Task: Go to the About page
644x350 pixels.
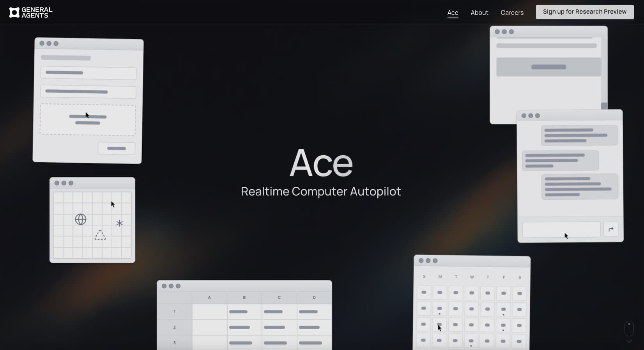Action: 479,12
